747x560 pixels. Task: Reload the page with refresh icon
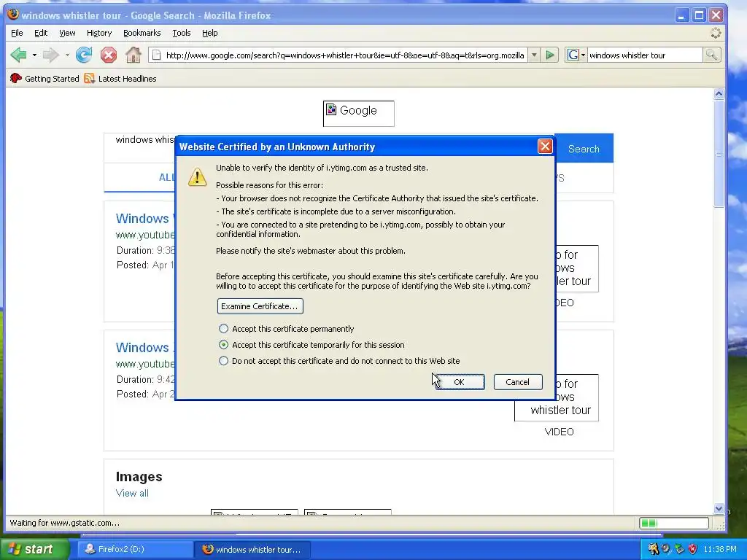point(84,55)
